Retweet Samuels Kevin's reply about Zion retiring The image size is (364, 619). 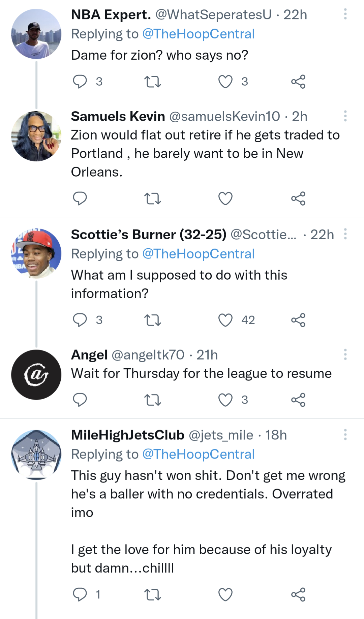point(153,198)
